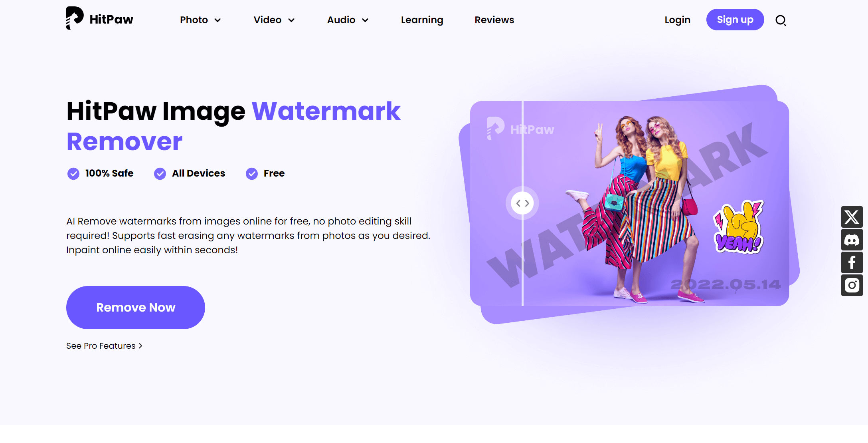Click the 100% Safe checkmark
The height and width of the screenshot is (443, 868).
(73, 174)
